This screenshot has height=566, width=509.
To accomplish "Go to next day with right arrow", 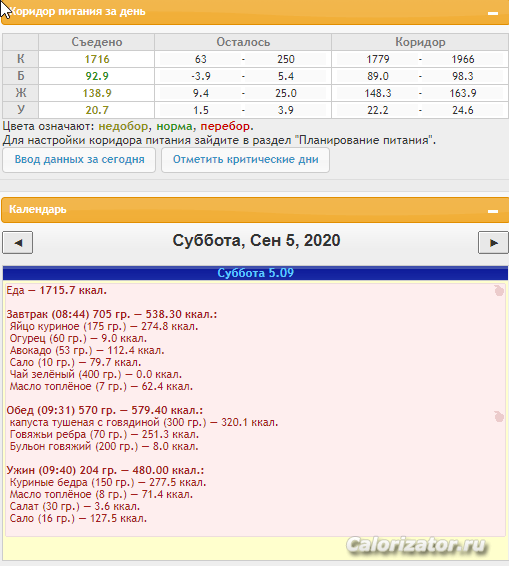I will [493, 243].
